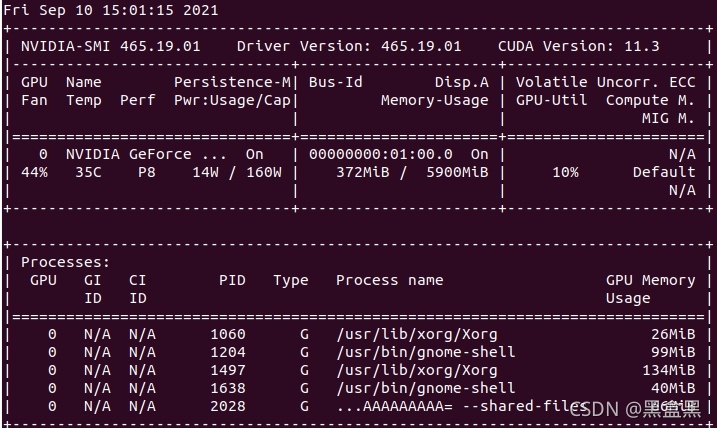The height and width of the screenshot is (428, 717).
Task: Click the timestamp Fri Sep 10 15:01:15 2021
Action: point(111,10)
